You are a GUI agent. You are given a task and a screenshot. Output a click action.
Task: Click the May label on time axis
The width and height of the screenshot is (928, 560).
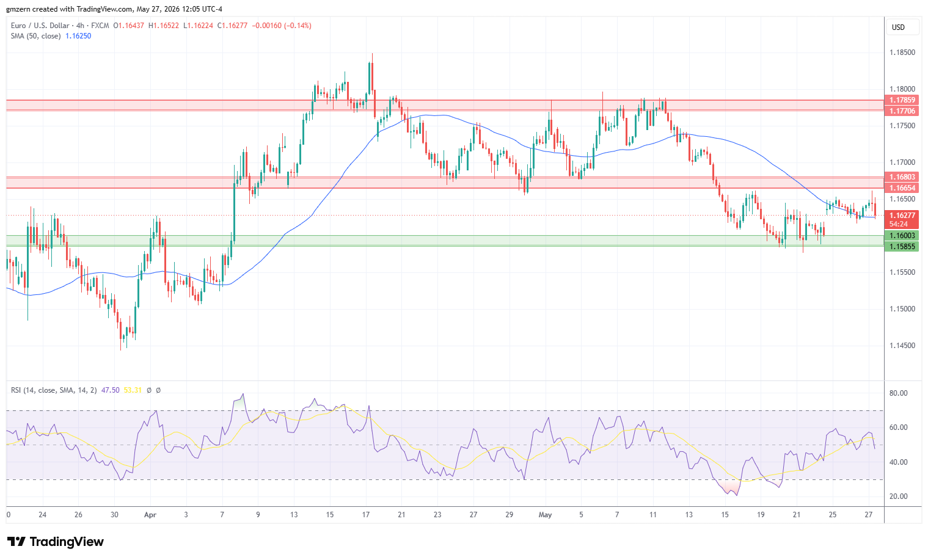[x=545, y=515]
